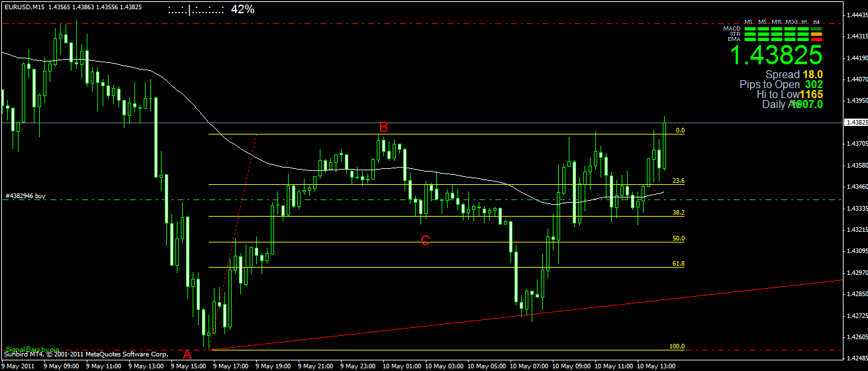This screenshot has height=371, width=868.
Task: Select the M15 timeframe label in Signal Bars
Action: pyautogui.click(x=777, y=22)
